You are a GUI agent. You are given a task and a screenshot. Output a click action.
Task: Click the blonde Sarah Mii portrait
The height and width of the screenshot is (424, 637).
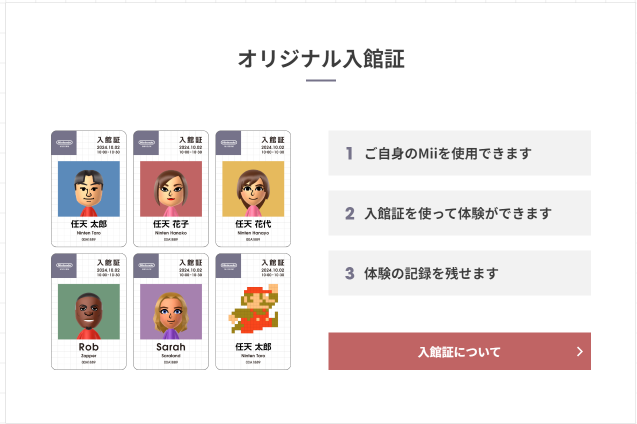click(171, 312)
